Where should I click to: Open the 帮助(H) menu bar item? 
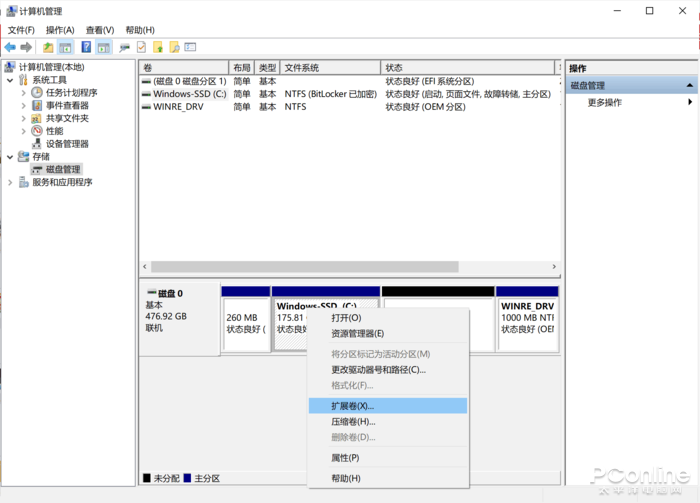tap(140, 30)
